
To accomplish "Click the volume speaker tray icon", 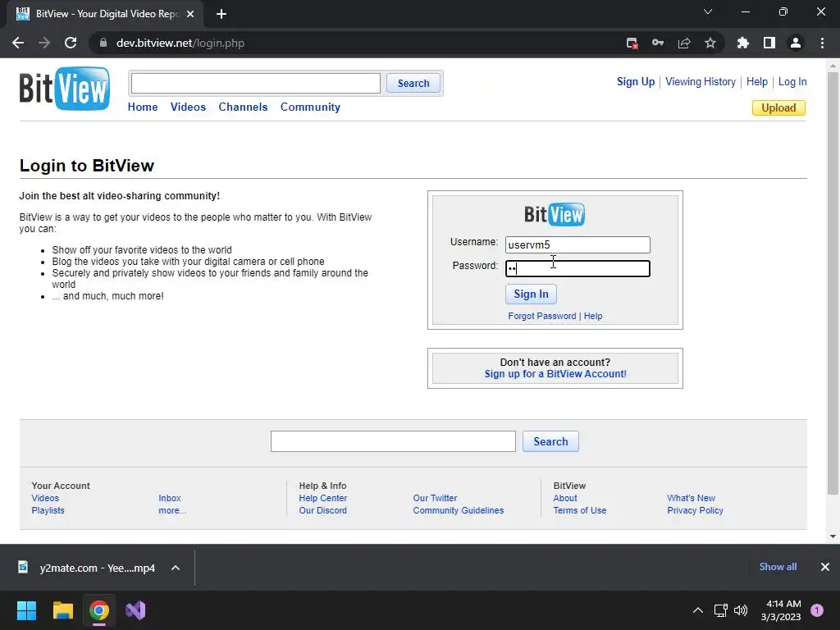I will (741, 610).
